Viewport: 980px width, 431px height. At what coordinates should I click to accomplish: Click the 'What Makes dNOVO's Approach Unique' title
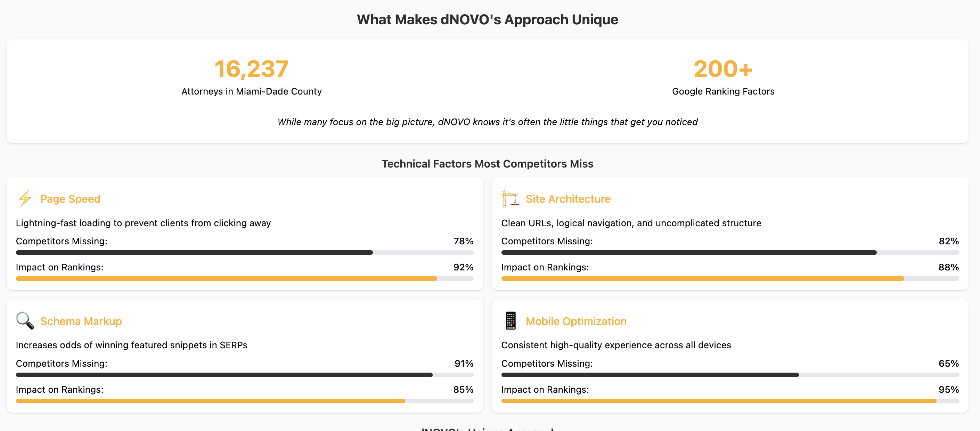(x=487, y=19)
